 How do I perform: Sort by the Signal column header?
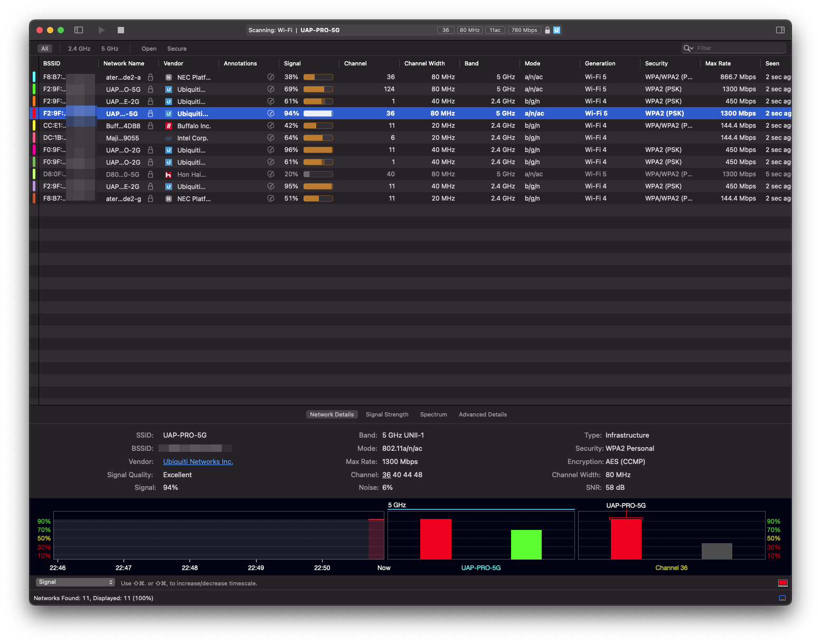(x=309, y=63)
